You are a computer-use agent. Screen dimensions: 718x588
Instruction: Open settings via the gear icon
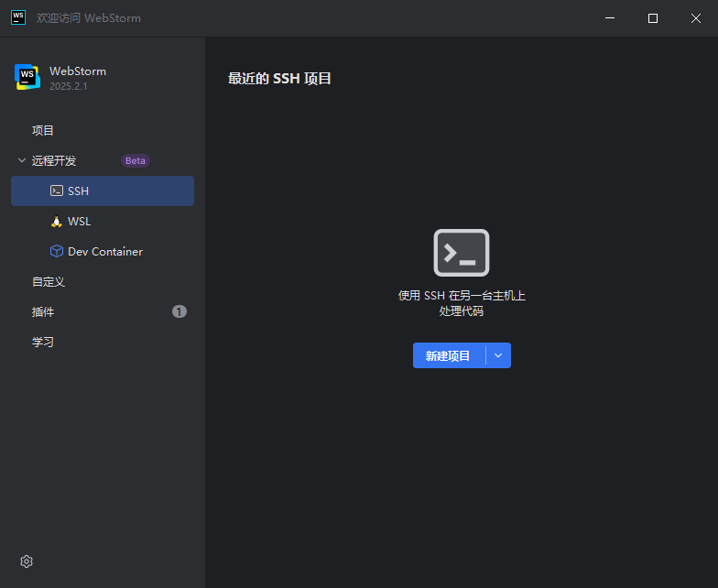[x=27, y=561]
